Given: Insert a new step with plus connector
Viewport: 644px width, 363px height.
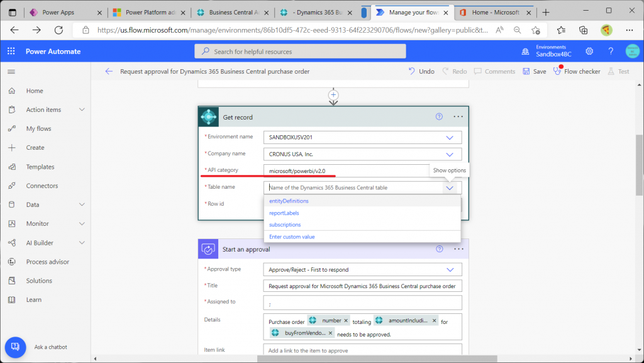Looking at the screenshot, I should click(333, 95).
